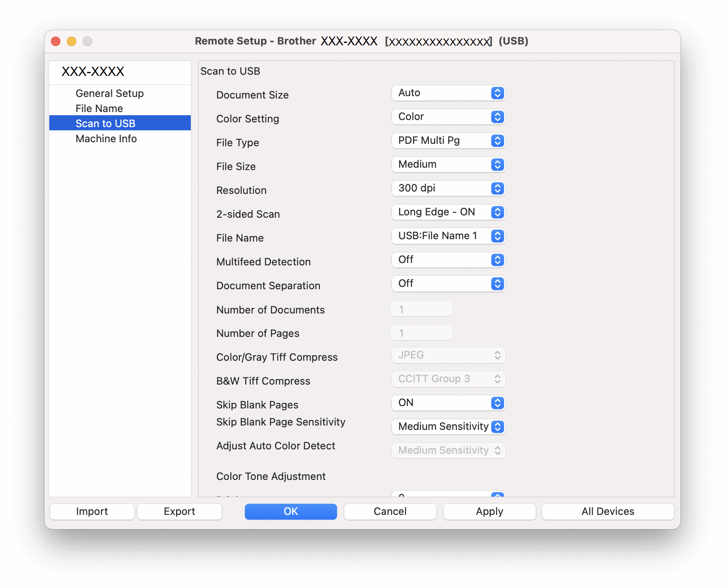
Task: Open the Resolution 300 dpi dropdown
Action: [448, 188]
